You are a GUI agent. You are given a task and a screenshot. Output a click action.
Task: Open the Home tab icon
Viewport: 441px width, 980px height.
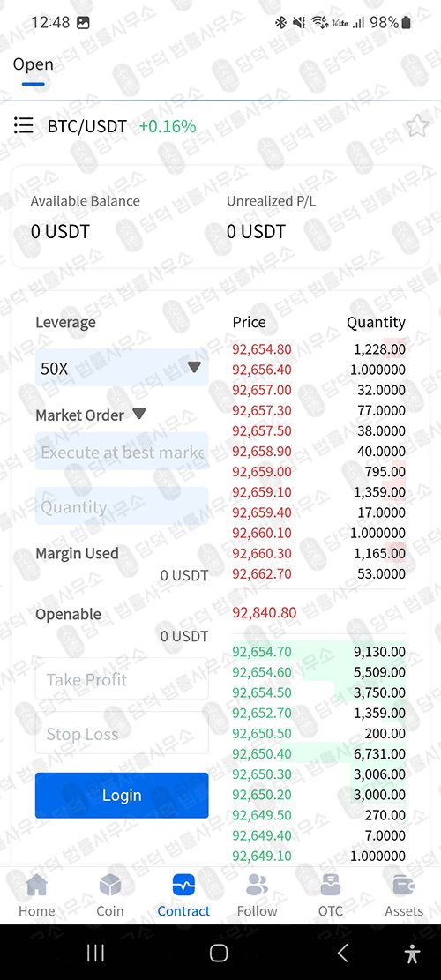click(37, 885)
